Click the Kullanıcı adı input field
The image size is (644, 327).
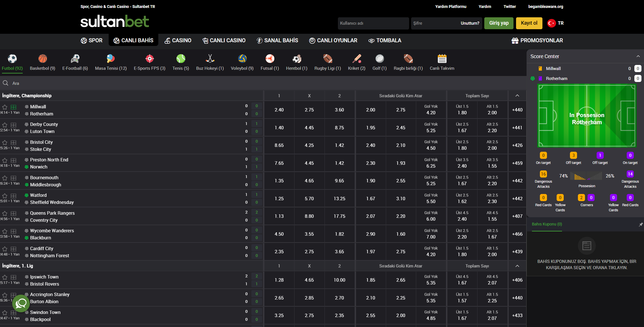click(373, 23)
